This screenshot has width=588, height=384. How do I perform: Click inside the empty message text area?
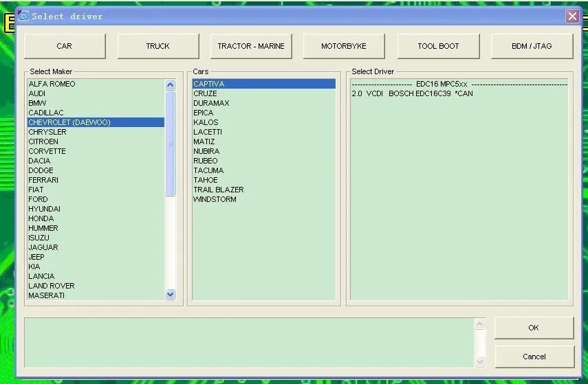tap(250, 343)
